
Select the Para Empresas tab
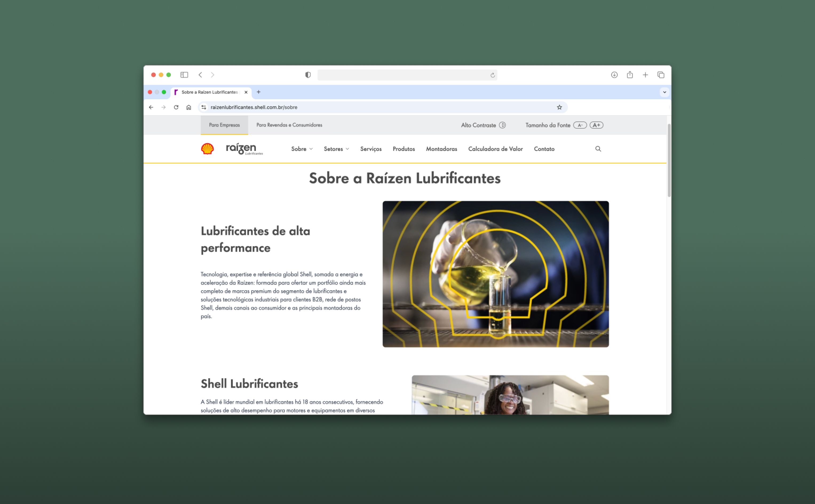click(224, 125)
